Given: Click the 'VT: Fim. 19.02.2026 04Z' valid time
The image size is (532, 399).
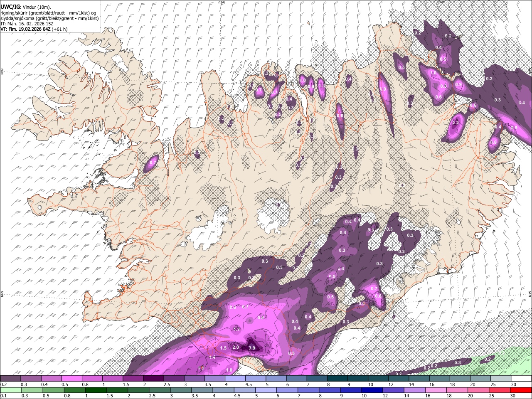Looking at the screenshot, I should tap(25, 29).
